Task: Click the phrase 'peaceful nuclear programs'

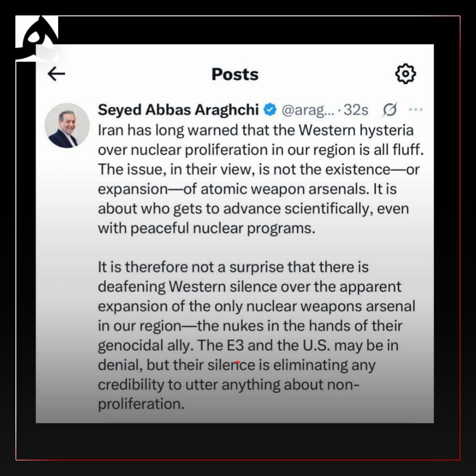Action: tap(223, 228)
